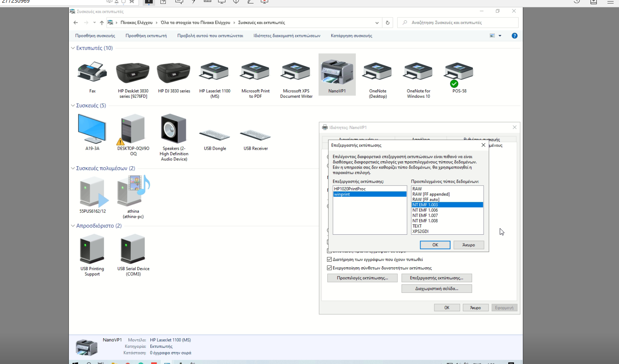Open the view options dropdown arrow

500,36
